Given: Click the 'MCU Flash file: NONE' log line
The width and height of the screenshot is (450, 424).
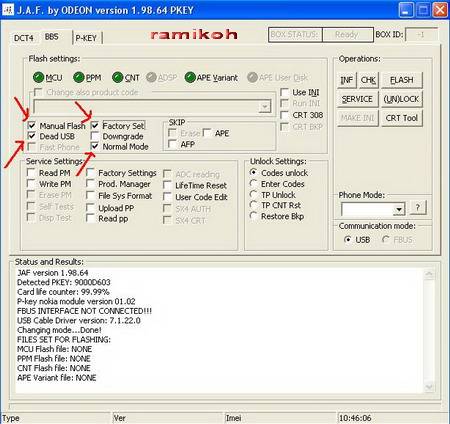Looking at the screenshot, I should (x=54, y=349).
